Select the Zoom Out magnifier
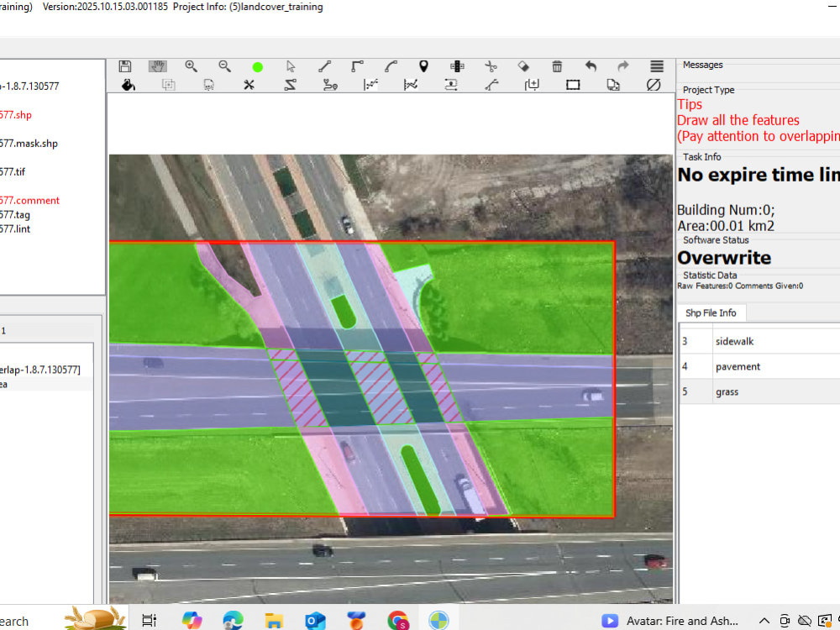This screenshot has width=840, height=630. [x=224, y=66]
